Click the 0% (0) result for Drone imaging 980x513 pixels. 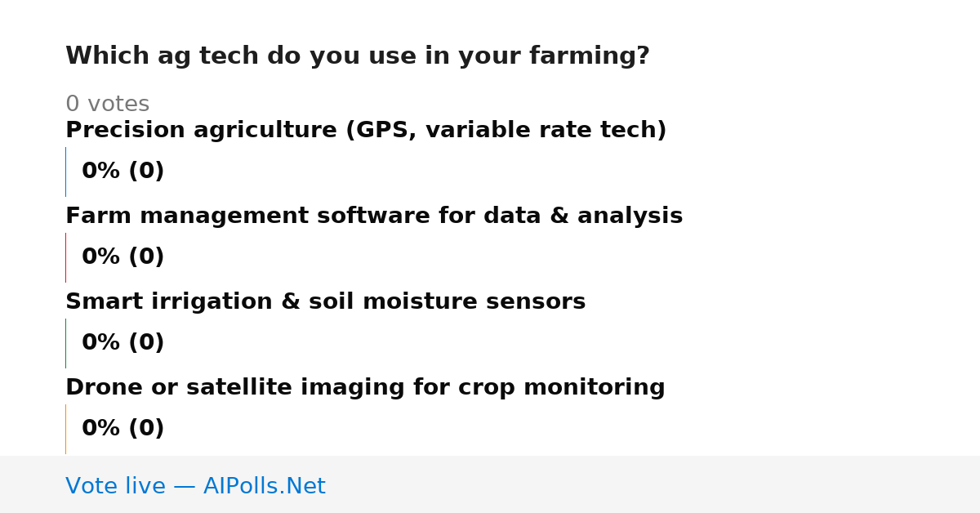122,429
